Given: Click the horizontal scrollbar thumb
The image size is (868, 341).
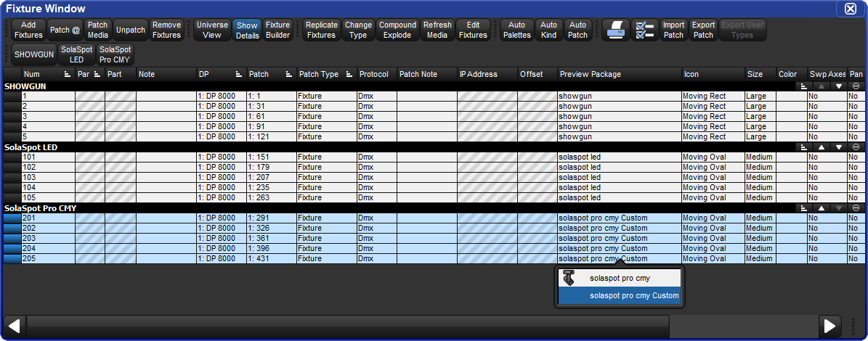Looking at the screenshot, I should pyautogui.click(x=348, y=326).
